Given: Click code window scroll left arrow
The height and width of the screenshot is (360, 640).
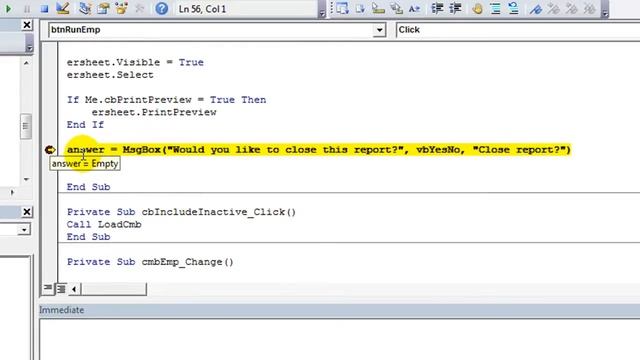Looking at the screenshot, I should (74, 289).
